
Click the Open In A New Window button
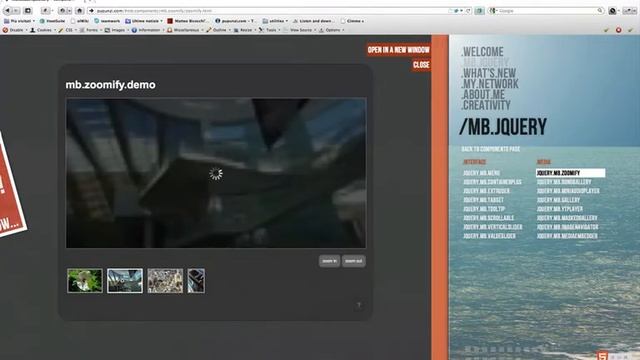(x=398, y=50)
